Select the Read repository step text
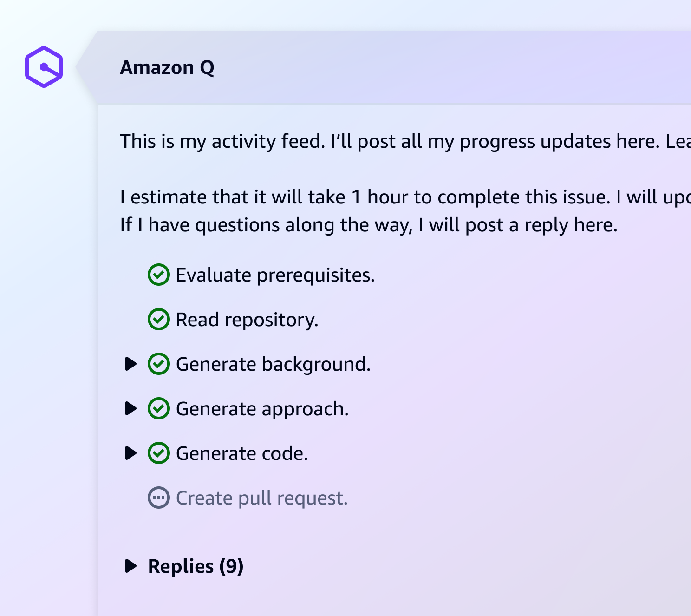The width and height of the screenshot is (691, 616). (247, 320)
